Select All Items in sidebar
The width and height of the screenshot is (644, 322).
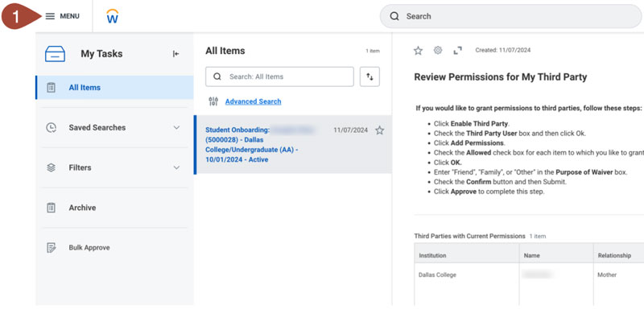click(85, 88)
